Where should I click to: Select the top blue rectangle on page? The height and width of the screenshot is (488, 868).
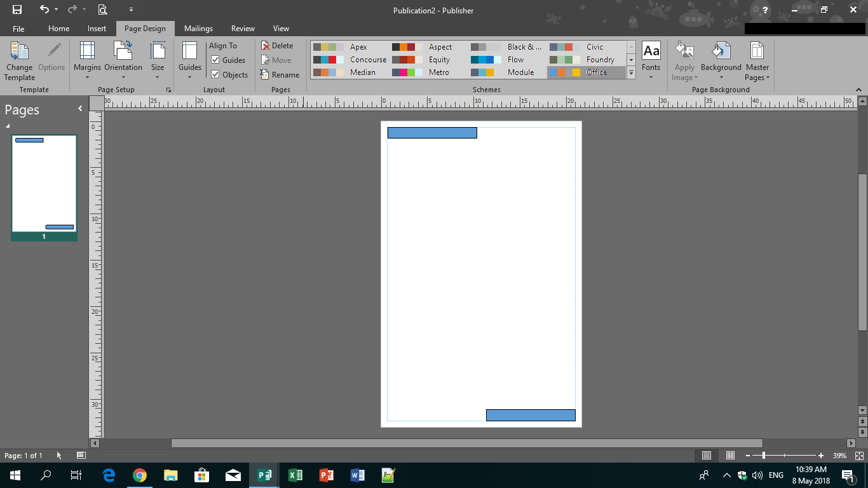(x=432, y=133)
